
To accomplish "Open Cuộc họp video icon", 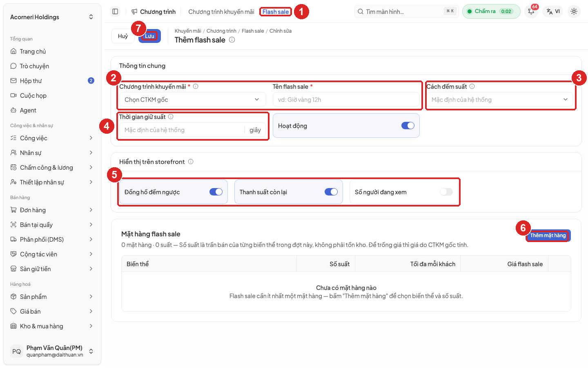I will click(13, 95).
